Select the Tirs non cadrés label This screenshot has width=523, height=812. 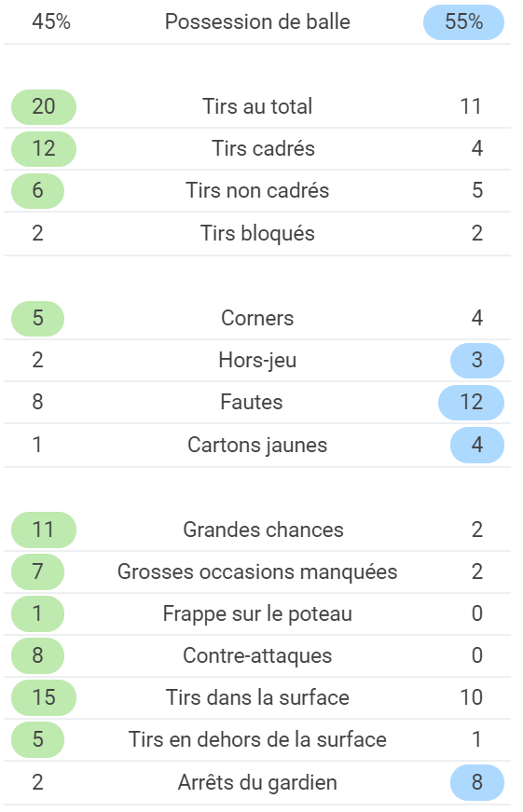(x=257, y=190)
